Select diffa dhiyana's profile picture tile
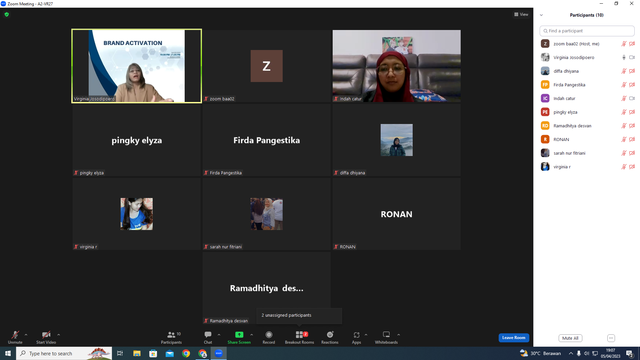The width and height of the screenshot is (640, 360). [x=396, y=140]
